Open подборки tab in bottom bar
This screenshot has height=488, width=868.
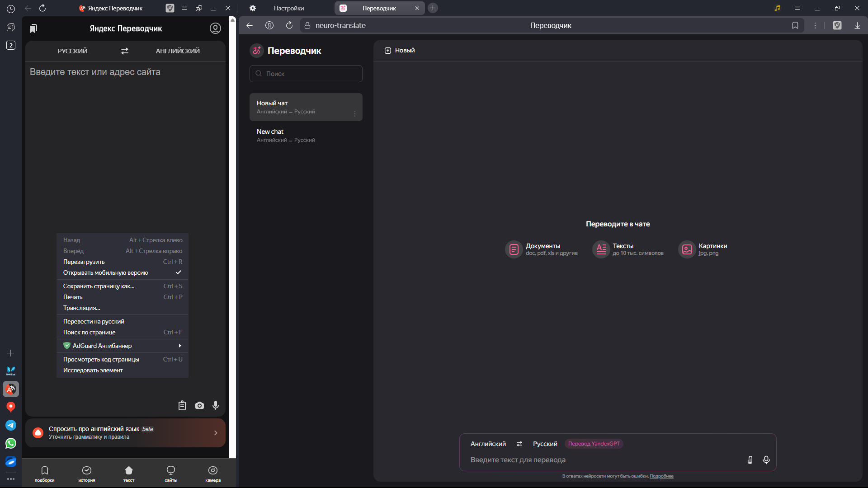(x=45, y=474)
